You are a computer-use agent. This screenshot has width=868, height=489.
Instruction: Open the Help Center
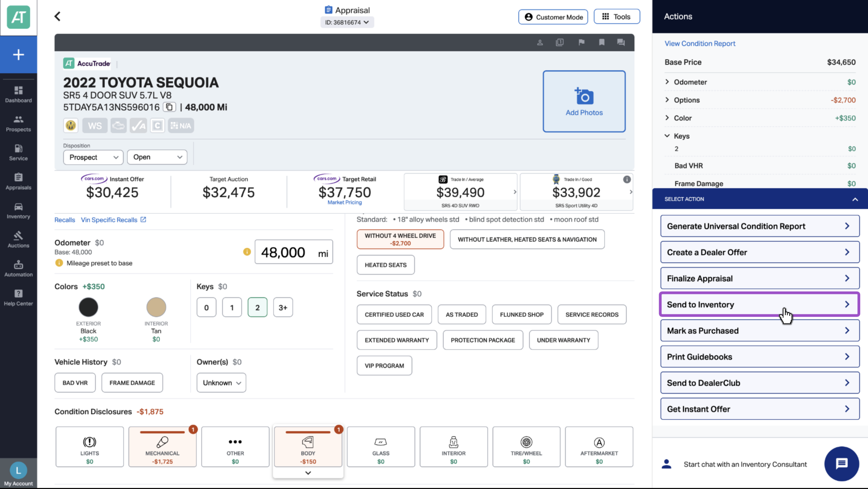click(x=18, y=298)
